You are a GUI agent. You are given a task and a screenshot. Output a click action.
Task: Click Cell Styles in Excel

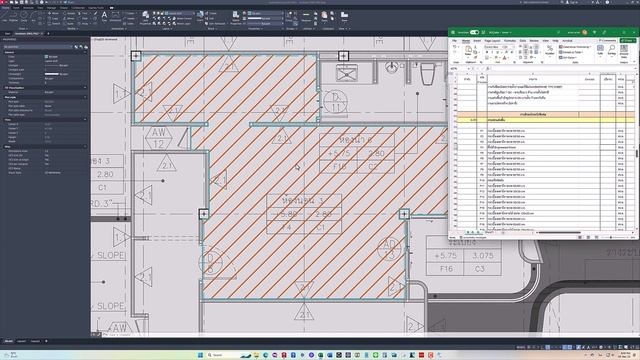click(x=568, y=58)
